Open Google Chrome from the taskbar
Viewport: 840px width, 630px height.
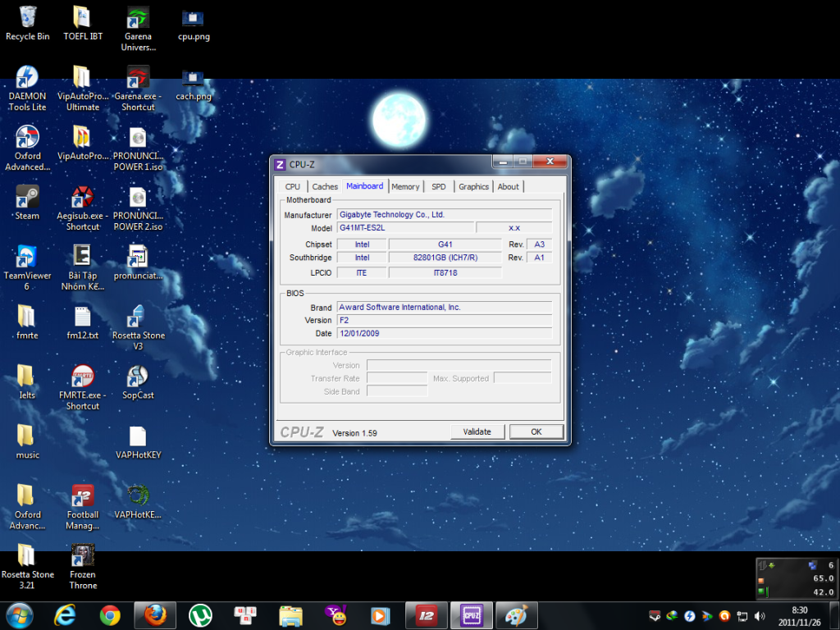[110, 615]
